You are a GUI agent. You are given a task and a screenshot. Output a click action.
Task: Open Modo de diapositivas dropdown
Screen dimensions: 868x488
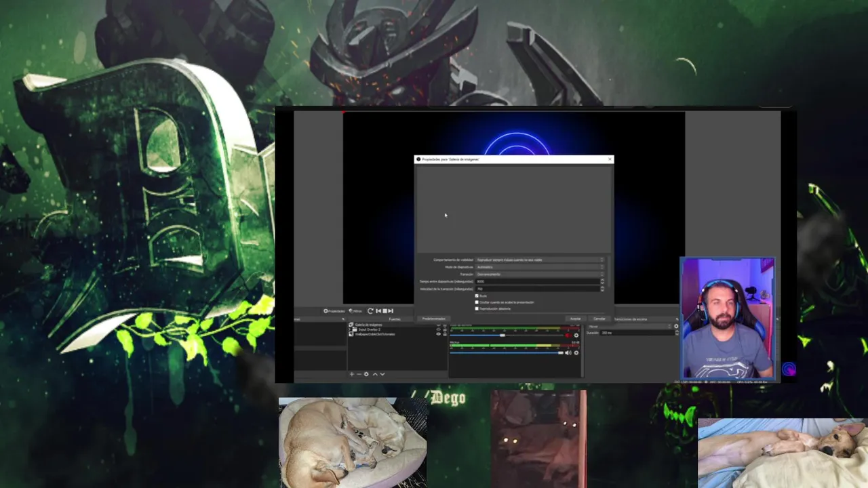point(540,267)
